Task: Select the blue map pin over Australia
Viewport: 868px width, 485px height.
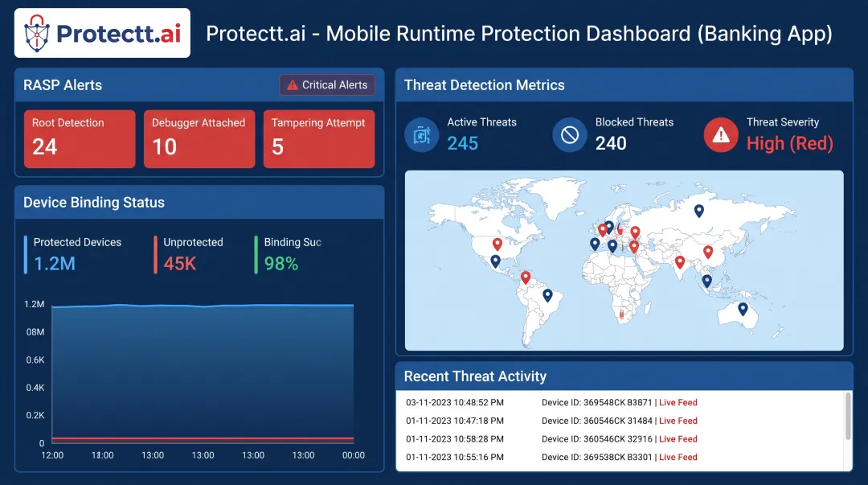Action: tap(743, 309)
